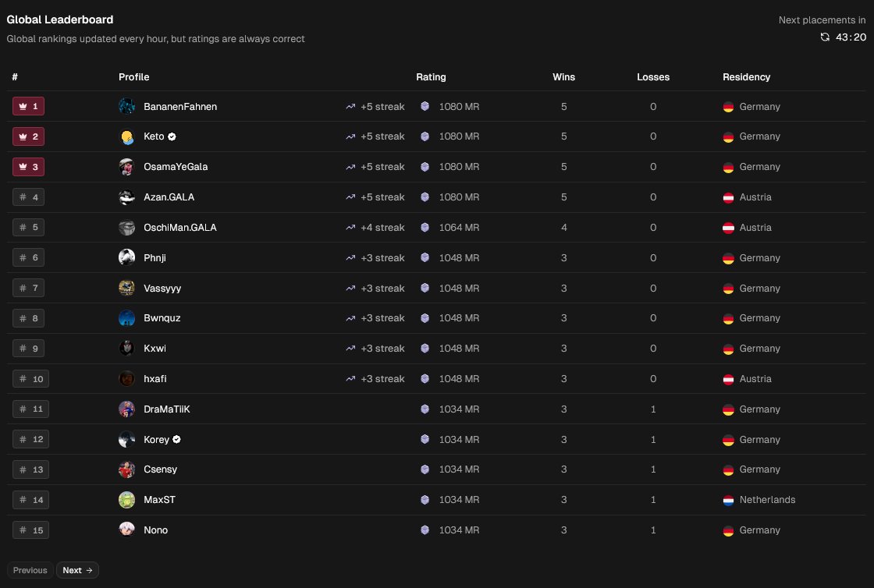
Task: Click hxafi's profile avatar
Action: [x=126, y=379]
